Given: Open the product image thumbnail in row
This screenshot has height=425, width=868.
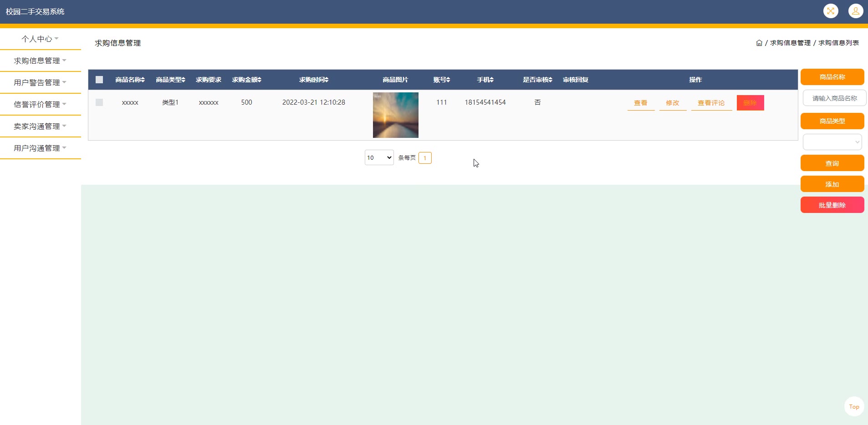Looking at the screenshot, I should [x=395, y=115].
